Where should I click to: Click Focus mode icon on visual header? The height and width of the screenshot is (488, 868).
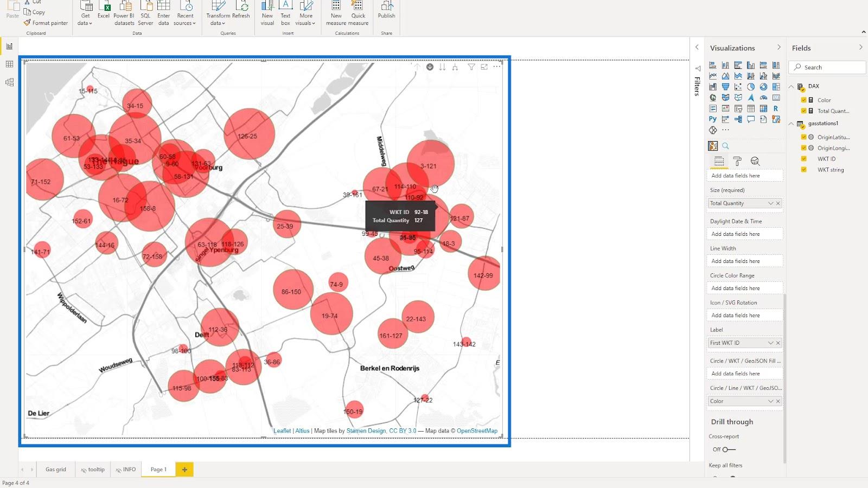coord(484,67)
